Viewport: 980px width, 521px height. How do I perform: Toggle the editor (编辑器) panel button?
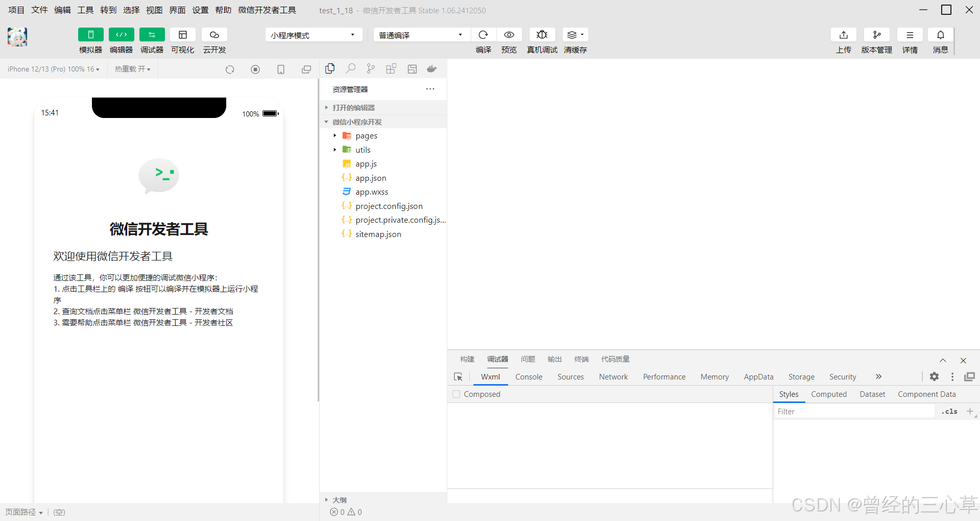[121, 35]
